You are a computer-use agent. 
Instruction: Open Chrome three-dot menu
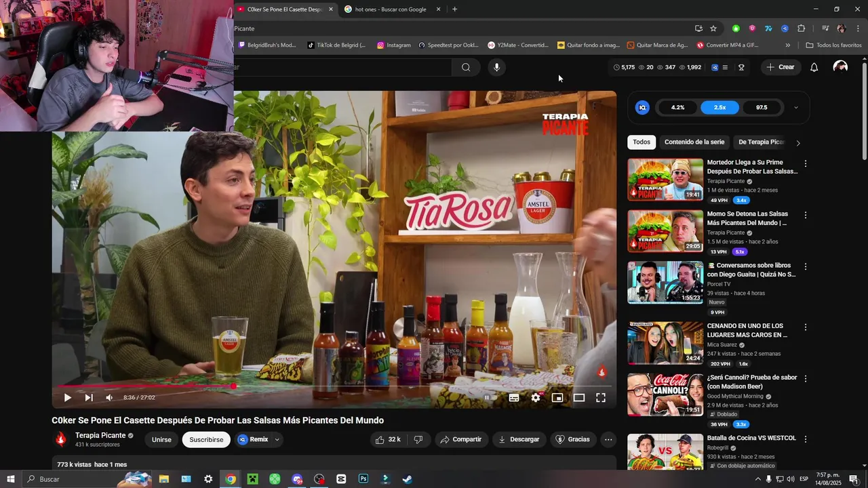pyautogui.click(x=858, y=28)
